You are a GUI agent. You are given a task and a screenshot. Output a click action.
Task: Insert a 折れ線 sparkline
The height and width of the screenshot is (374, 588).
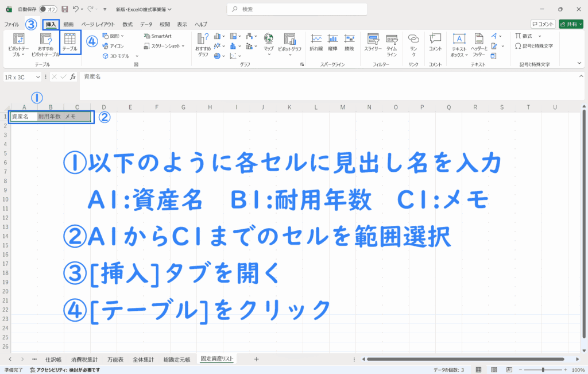pyautogui.click(x=316, y=43)
